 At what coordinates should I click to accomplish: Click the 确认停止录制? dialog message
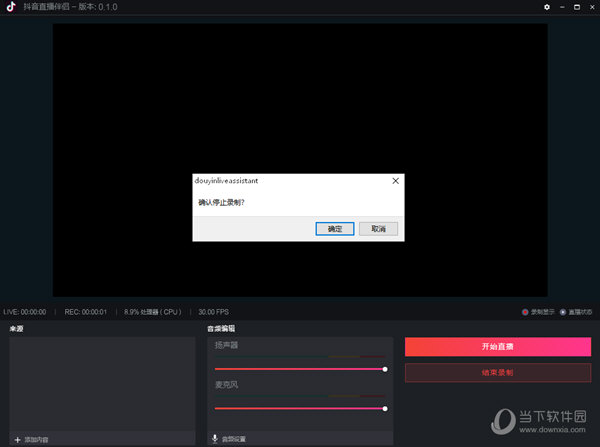pos(221,202)
